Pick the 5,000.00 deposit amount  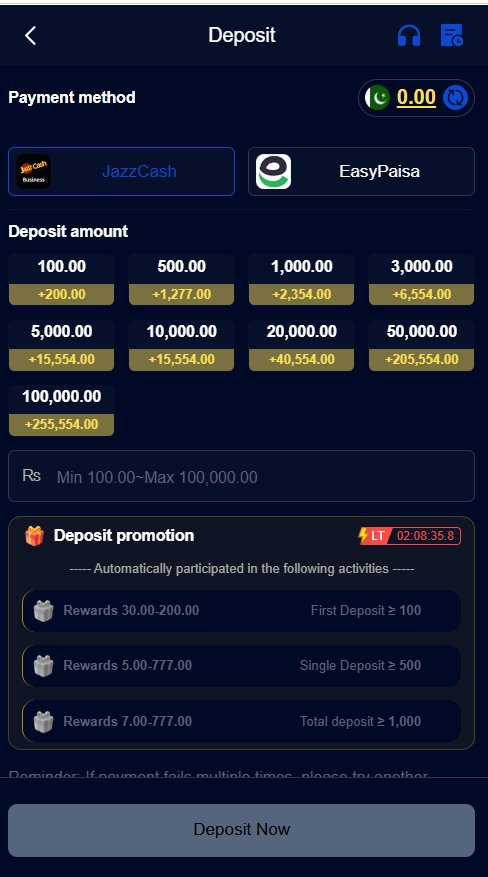click(61, 345)
